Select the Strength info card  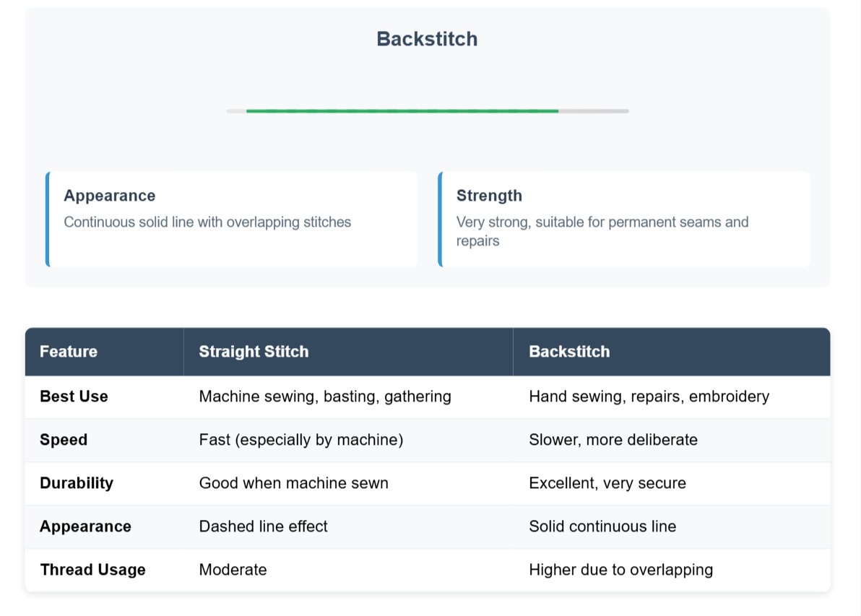tap(624, 219)
